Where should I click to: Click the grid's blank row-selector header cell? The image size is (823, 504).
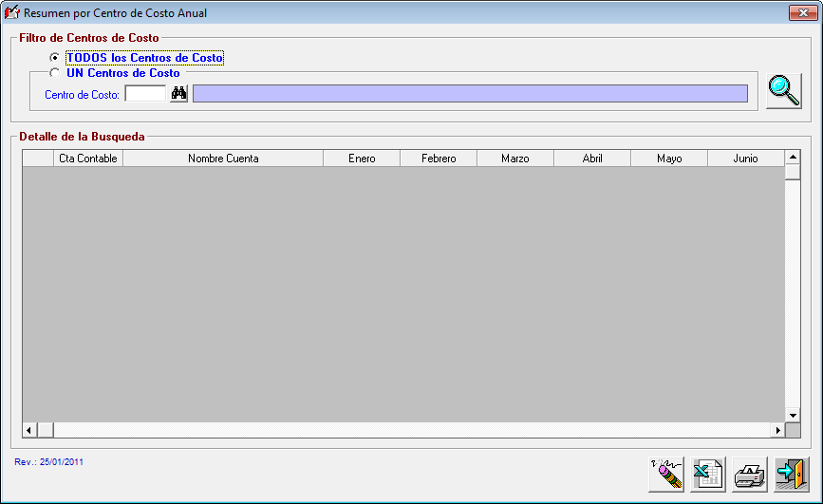click(x=38, y=158)
